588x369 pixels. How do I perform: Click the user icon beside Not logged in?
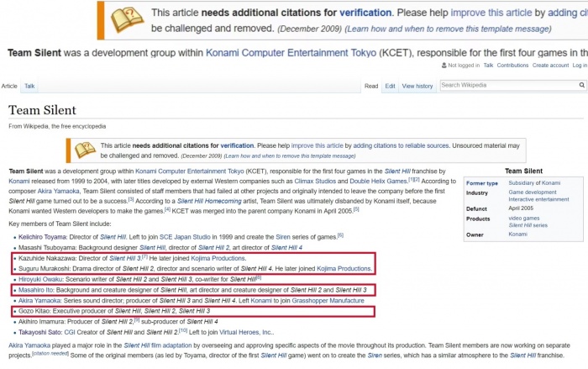coord(444,65)
